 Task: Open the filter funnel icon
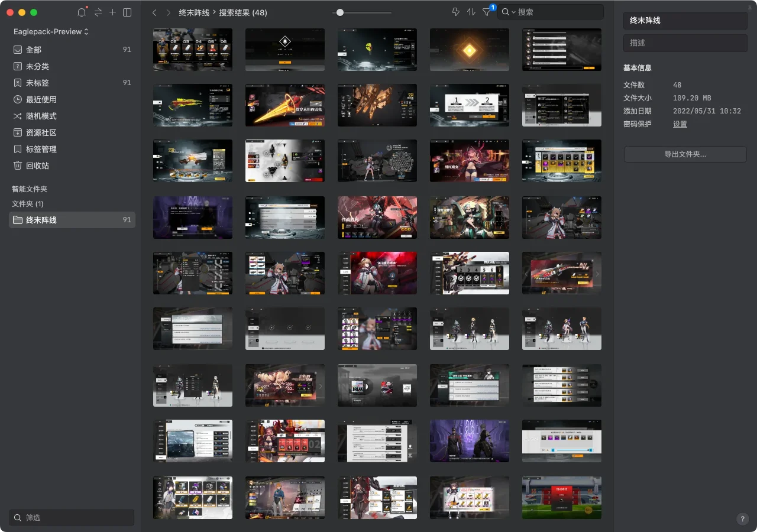pyautogui.click(x=487, y=12)
